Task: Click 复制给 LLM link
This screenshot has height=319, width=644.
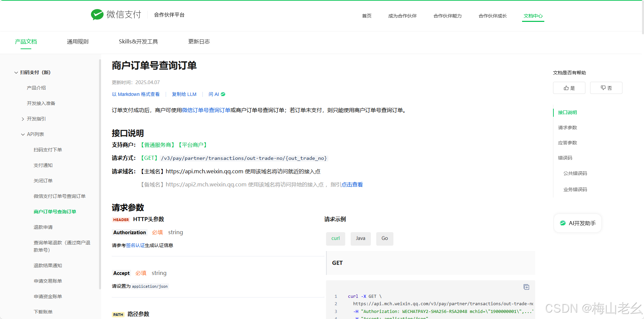Action: click(184, 94)
